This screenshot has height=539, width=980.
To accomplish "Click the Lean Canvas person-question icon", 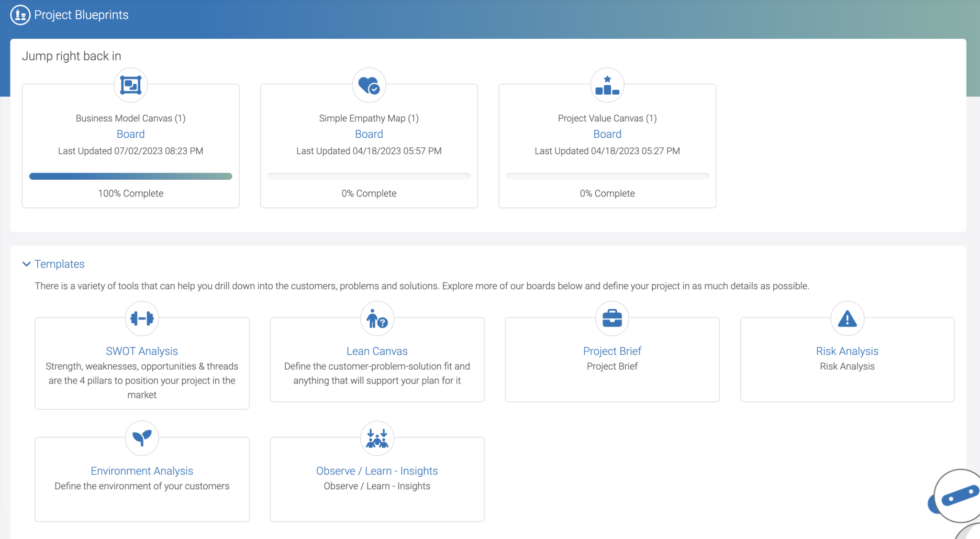I will tap(377, 318).
